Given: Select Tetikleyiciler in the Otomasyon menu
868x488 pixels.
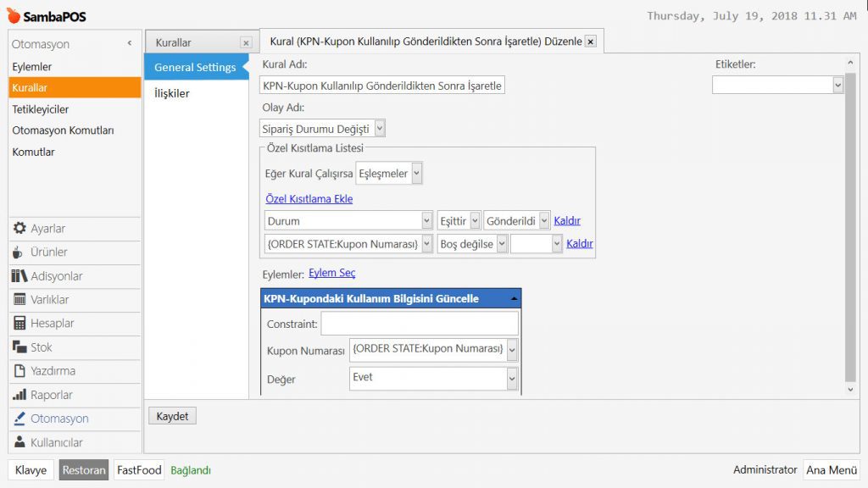Looking at the screenshot, I should 41,109.
